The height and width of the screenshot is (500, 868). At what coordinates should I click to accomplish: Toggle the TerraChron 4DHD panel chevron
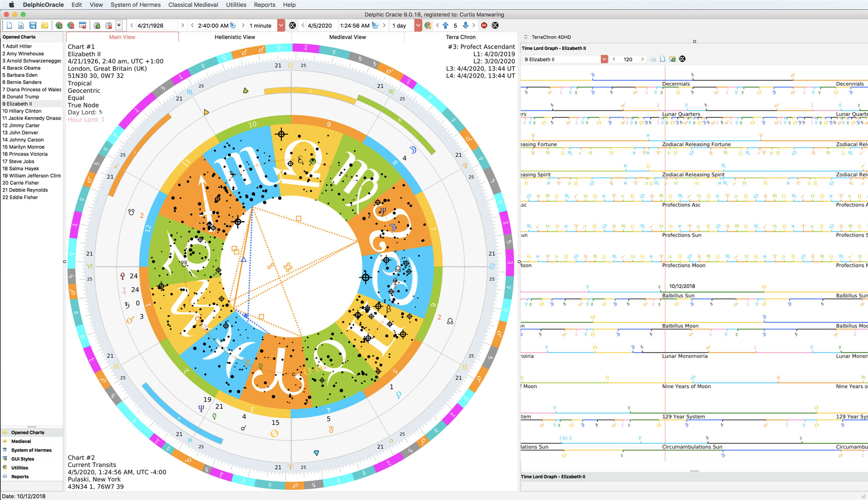526,37
